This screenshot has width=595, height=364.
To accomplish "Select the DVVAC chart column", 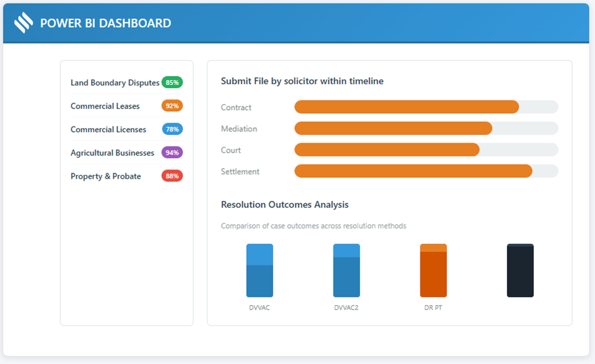I will 260,270.
